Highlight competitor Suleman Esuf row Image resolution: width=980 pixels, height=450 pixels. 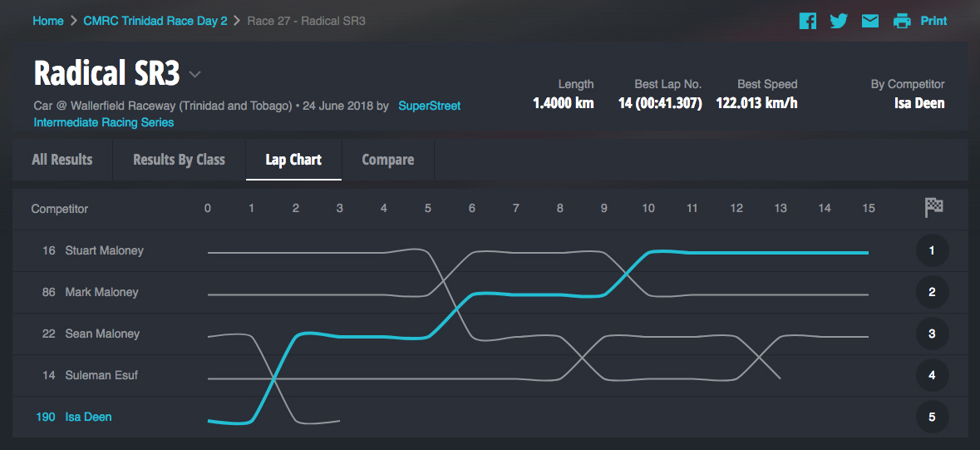101,375
